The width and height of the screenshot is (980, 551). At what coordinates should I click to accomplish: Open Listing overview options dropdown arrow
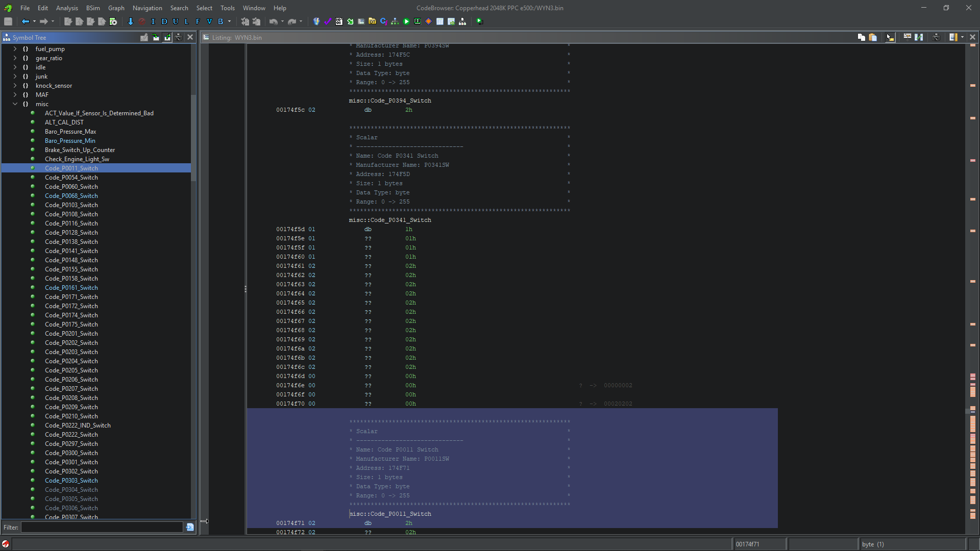(962, 37)
